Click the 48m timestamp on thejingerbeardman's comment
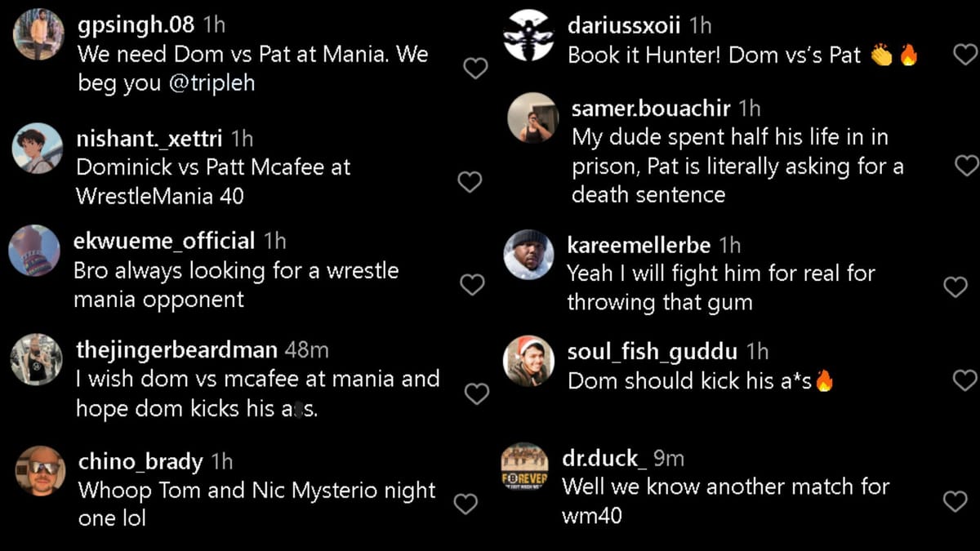The height and width of the screenshot is (551, 980). (309, 349)
